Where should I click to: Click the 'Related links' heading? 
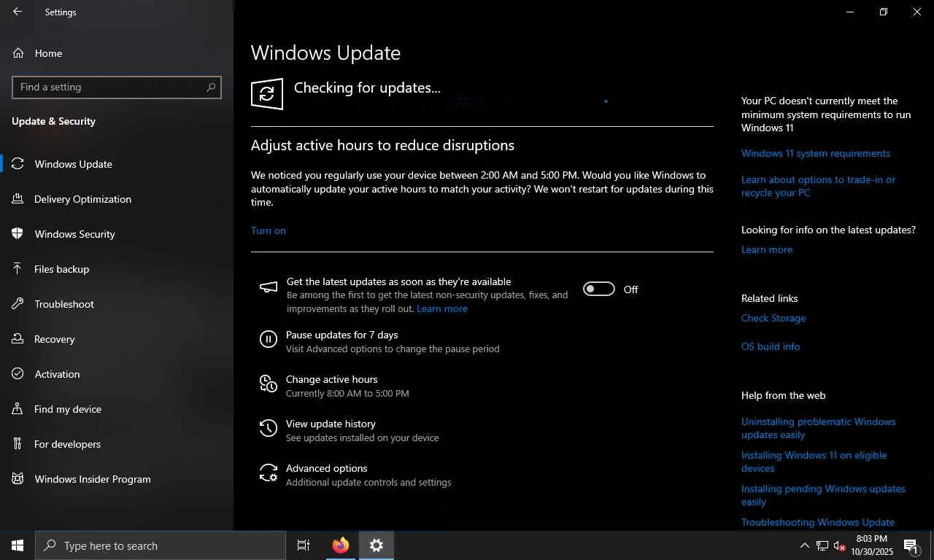[770, 298]
